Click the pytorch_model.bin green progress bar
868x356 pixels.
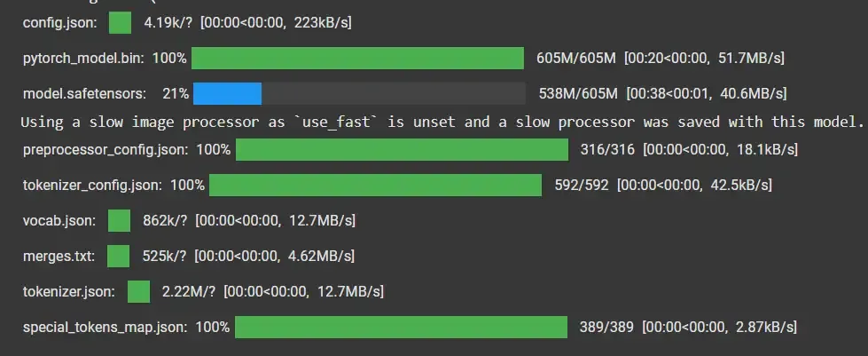(x=357, y=59)
